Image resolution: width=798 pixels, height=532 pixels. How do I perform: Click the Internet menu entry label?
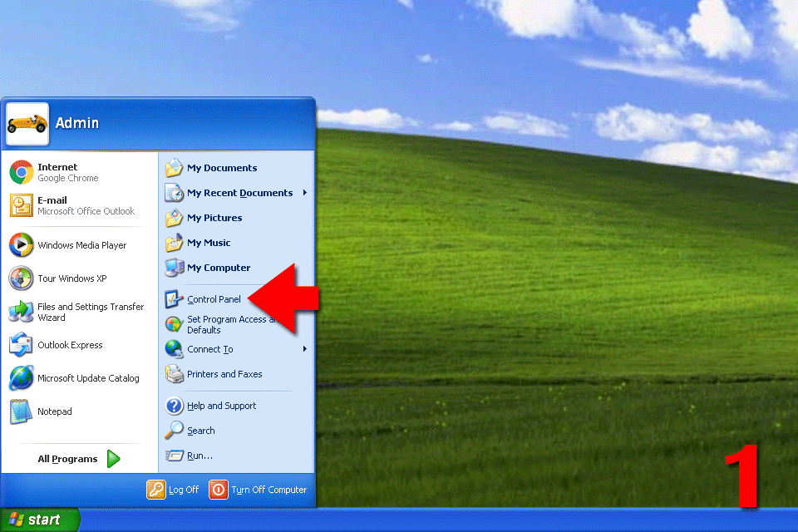57,167
